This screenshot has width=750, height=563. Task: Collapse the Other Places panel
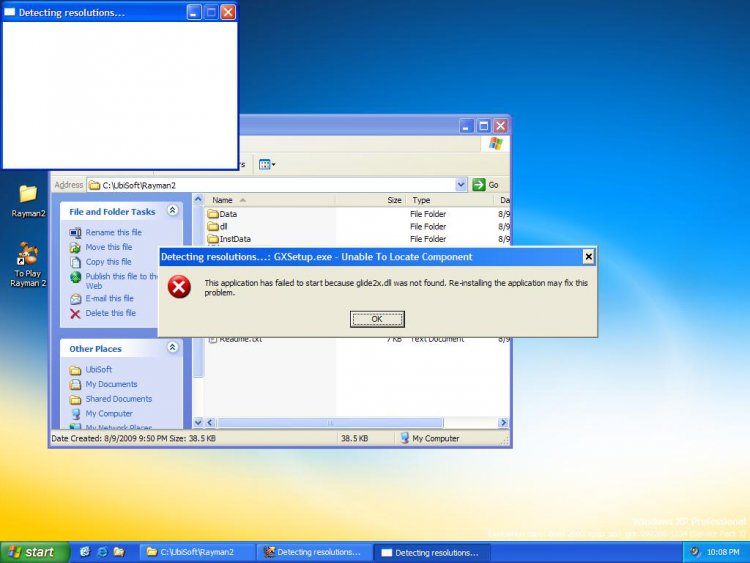point(172,348)
